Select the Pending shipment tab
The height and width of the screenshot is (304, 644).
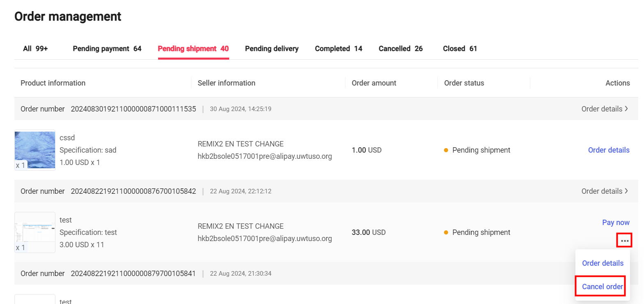coord(193,49)
